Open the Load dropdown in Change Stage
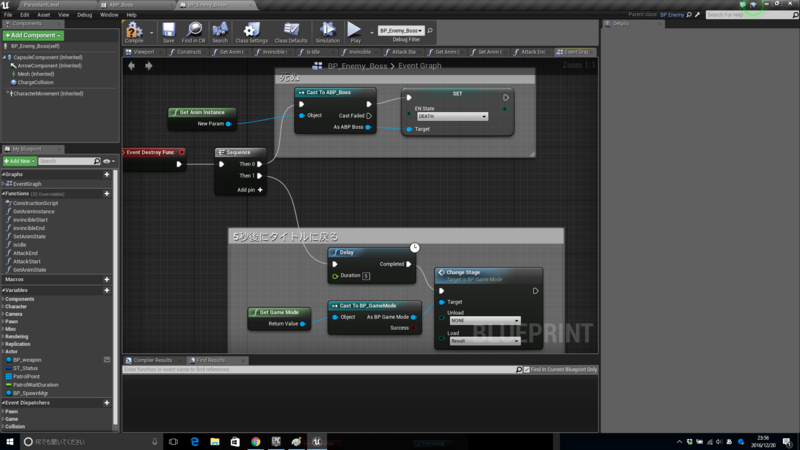 (x=485, y=341)
